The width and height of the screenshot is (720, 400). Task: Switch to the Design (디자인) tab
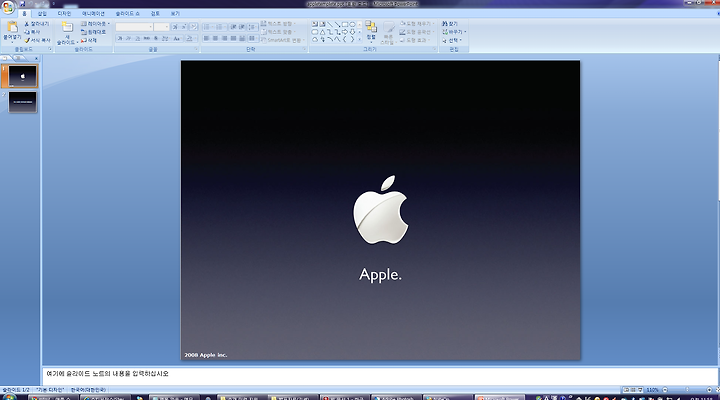64,14
